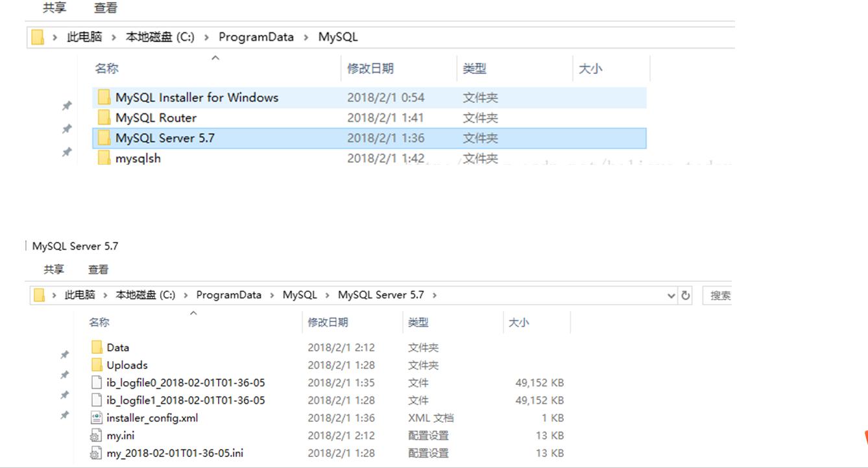868x468 pixels.
Task: Open the 查看 tab in the upper window
Action: [x=106, y=8]
